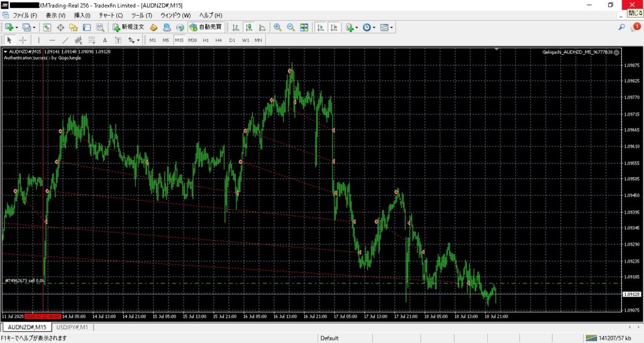Screen dimensions: 644x343
Task: Open the チャート menu
Action: pos(111,15)
